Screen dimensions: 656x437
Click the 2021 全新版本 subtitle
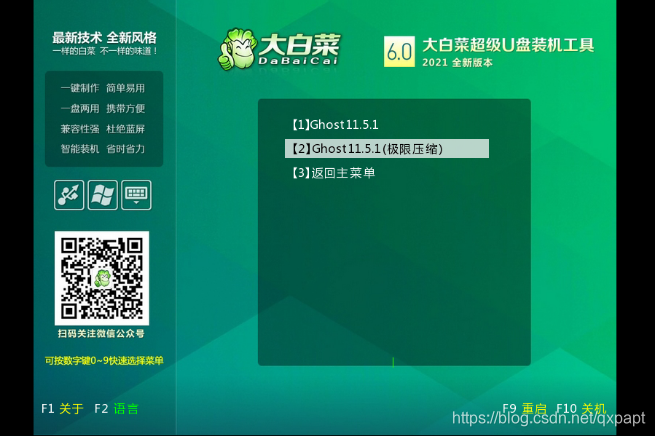[457, 63]
